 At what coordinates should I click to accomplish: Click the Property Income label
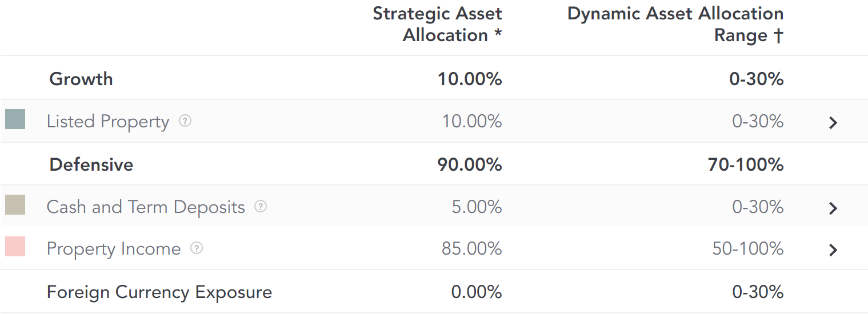(114, 249)
